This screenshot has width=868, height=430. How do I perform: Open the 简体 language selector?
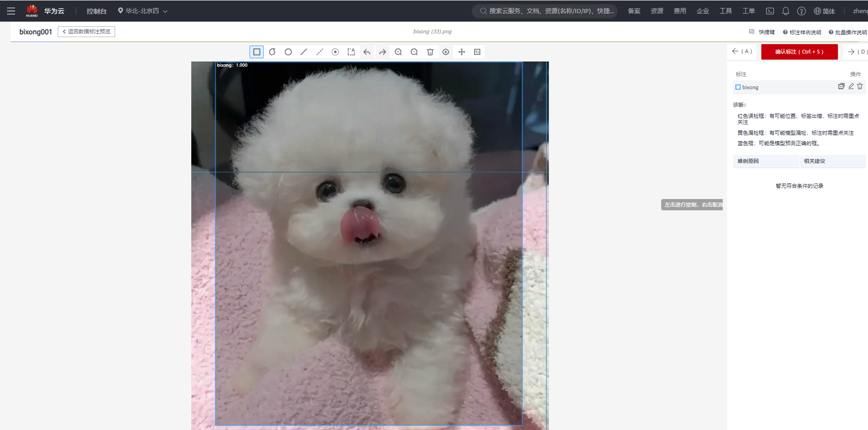[x=824, y=11]
